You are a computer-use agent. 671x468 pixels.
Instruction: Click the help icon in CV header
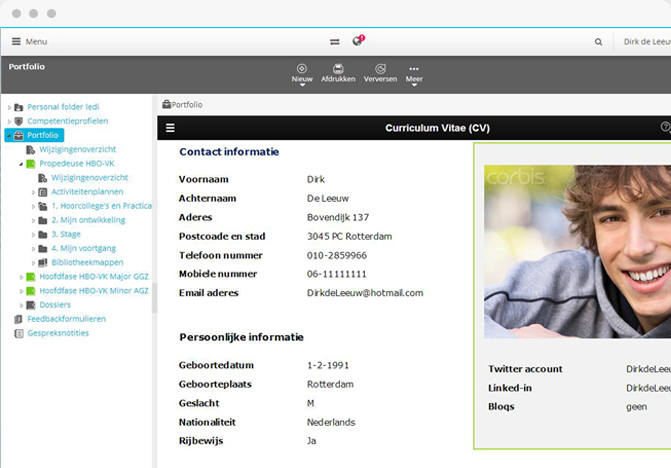pos(665,127)
